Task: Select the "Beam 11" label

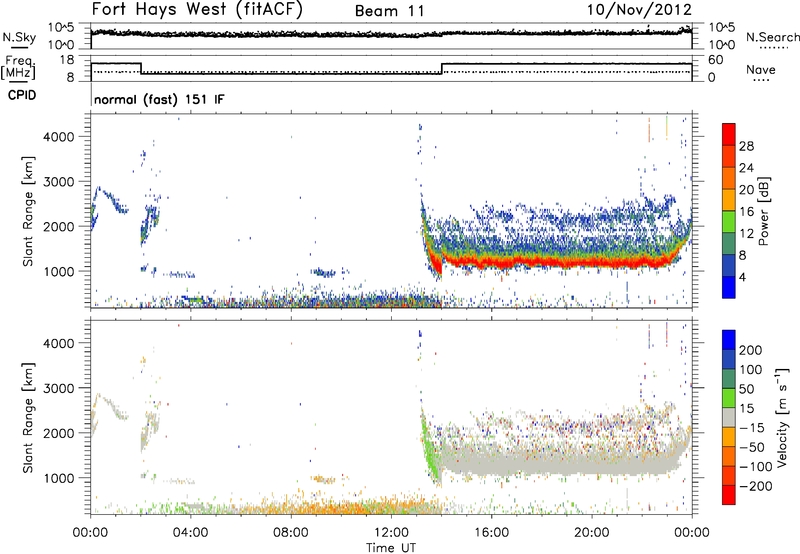Action: (x=390, y=11)
